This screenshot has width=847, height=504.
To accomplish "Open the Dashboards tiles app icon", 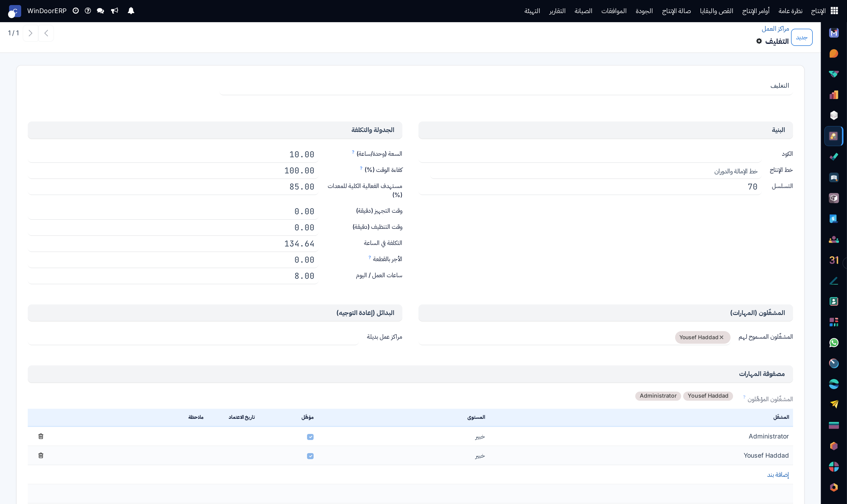I will pos(834,322).
